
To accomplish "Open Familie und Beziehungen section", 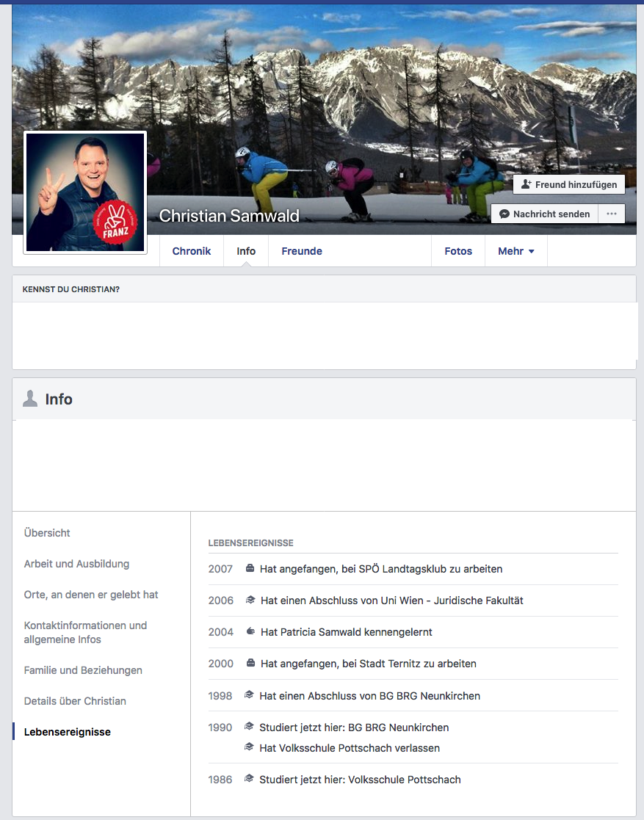I will [x=83, y=670].
